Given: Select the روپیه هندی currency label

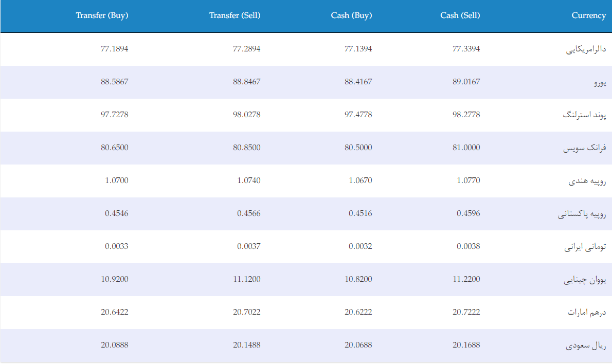Looking at the screenshot, I should pos(587,181).
